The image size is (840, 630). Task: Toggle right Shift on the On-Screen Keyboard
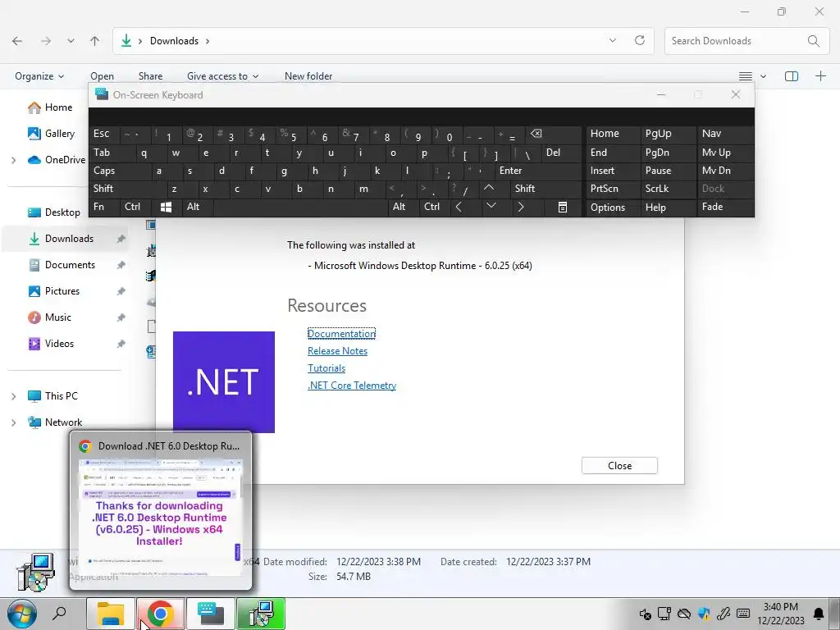click(546, 189)
